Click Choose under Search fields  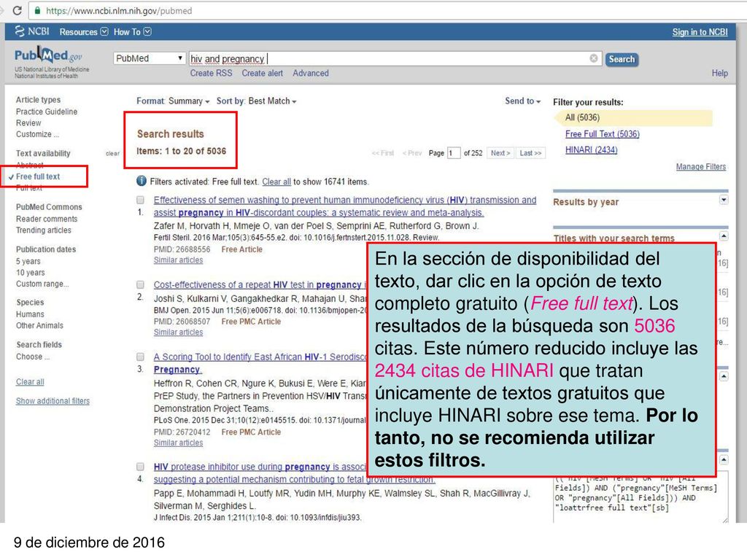[x=32, y=357]
